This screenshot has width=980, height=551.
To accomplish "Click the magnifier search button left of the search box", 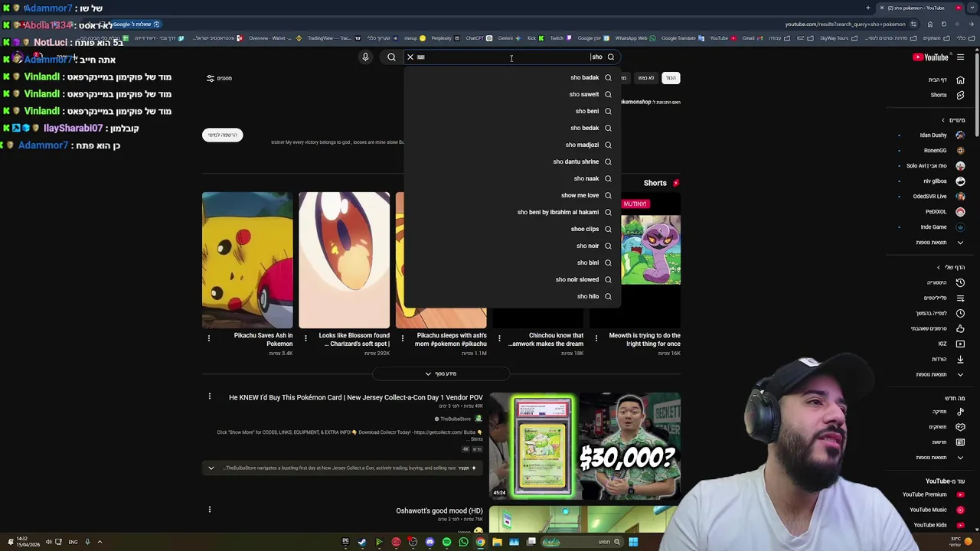I will 391,57.
